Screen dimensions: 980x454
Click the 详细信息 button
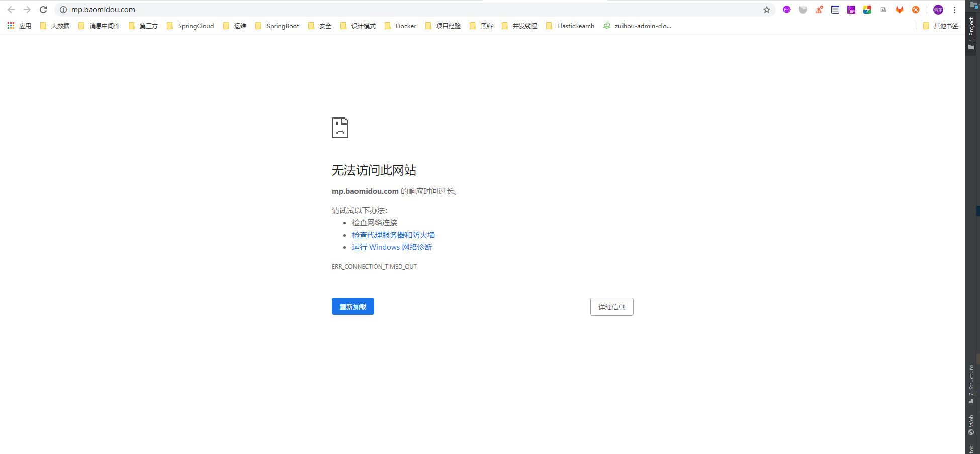point(612,307)
